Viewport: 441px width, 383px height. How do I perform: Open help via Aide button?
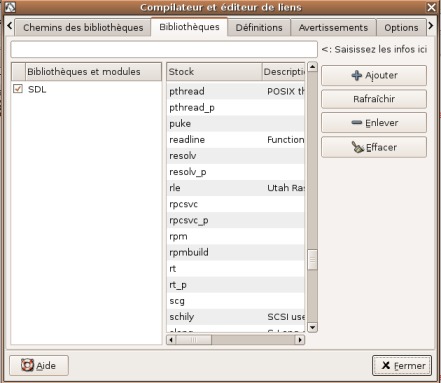[x=39, y=365]
